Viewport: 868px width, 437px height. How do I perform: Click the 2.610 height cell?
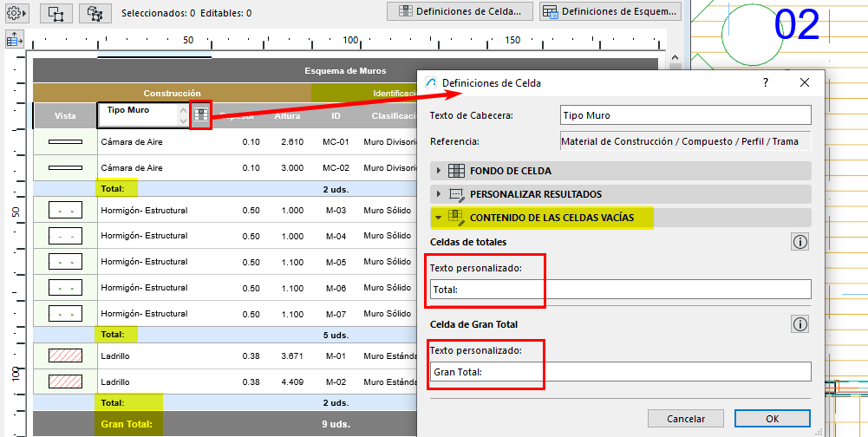(292, 142)
